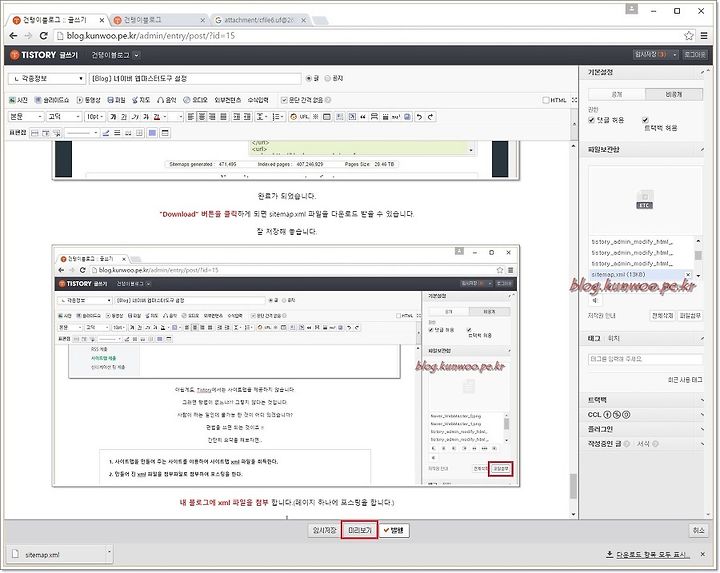
Task: Insert a hyperlink with the URL button
Action: point(304,117)
